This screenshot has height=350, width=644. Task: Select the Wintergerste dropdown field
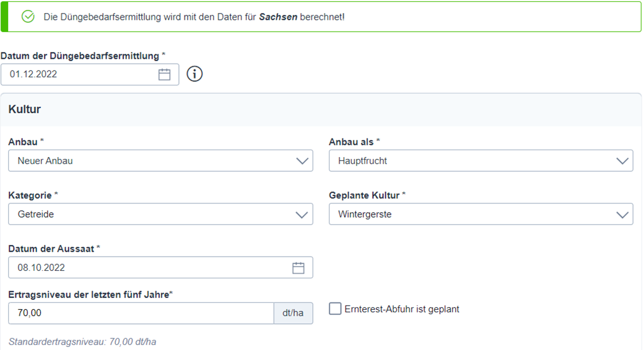[x=481, y=214]
